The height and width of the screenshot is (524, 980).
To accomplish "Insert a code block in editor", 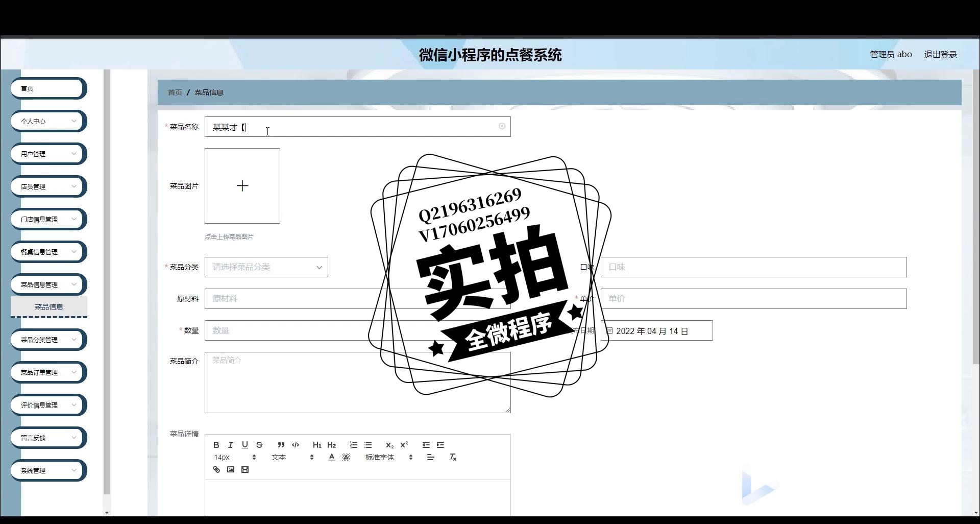I will [x=296, y=445].
